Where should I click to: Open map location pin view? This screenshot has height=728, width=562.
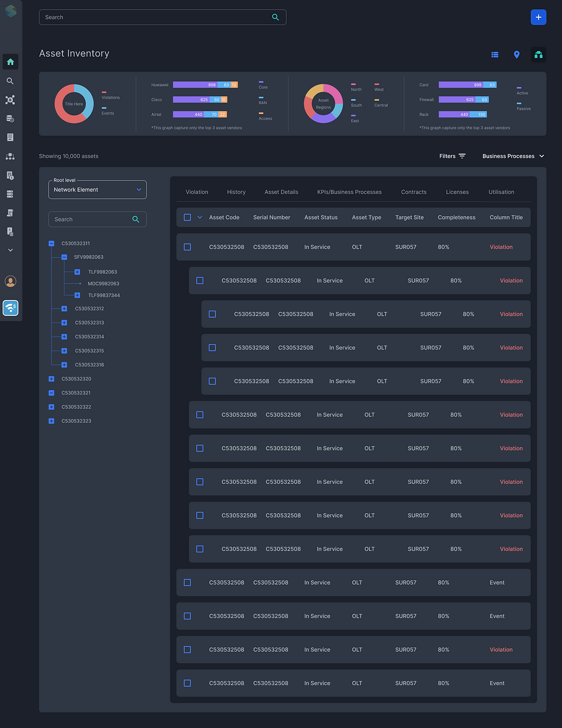[x=517, y=54]
